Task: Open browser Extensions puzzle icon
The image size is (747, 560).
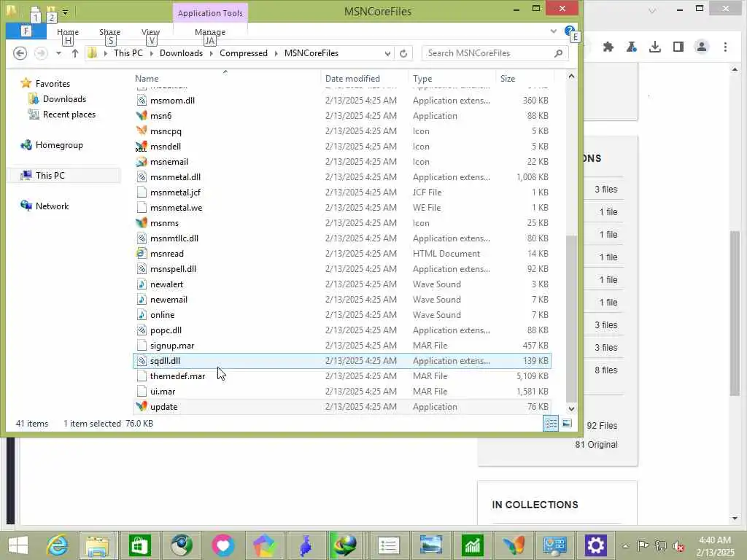Action: (608, 47)
